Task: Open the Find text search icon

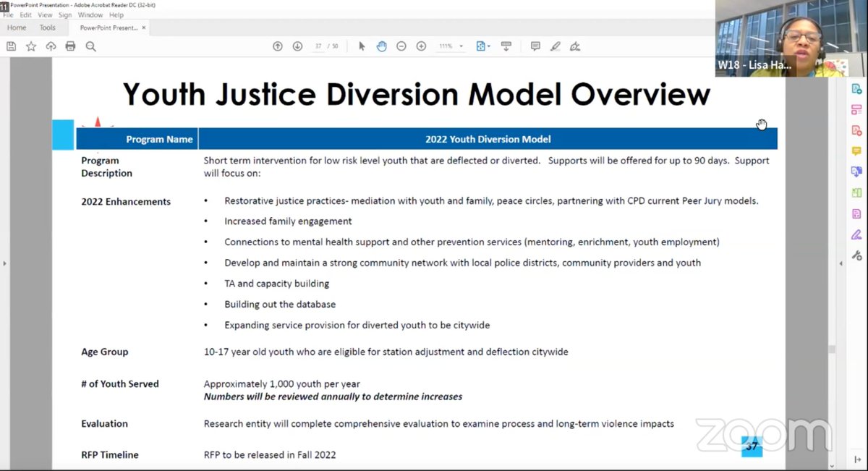Action: pyautogui.click(x=90, y=46)
